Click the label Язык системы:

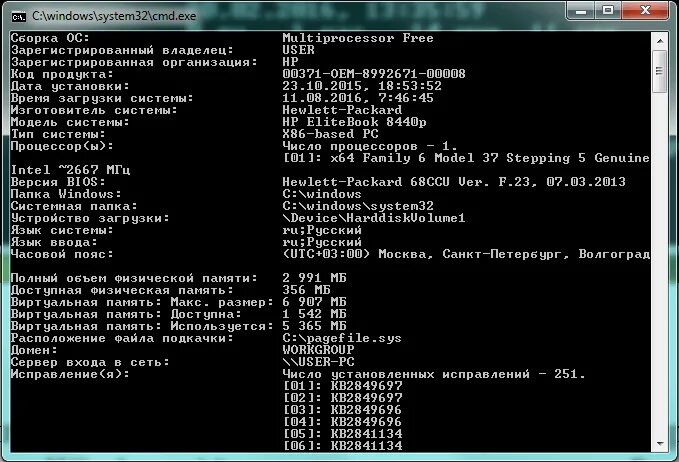click(62, 230)
